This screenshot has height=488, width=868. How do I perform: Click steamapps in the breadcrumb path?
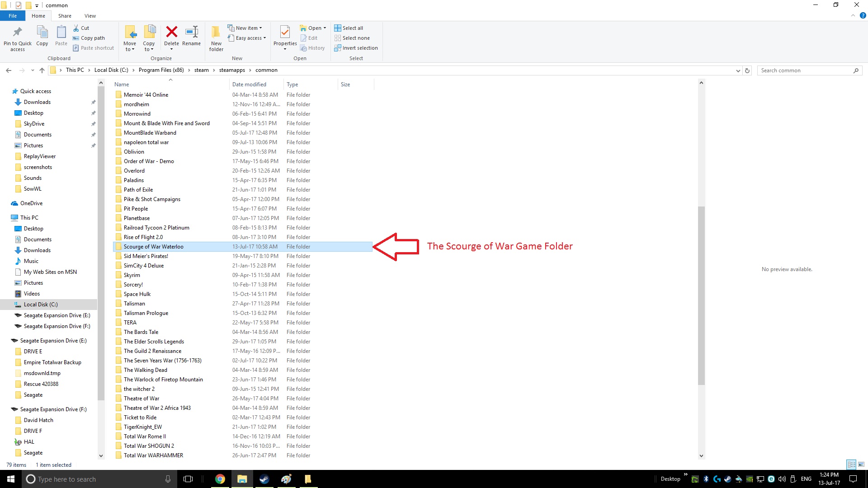tap(232, 70)
